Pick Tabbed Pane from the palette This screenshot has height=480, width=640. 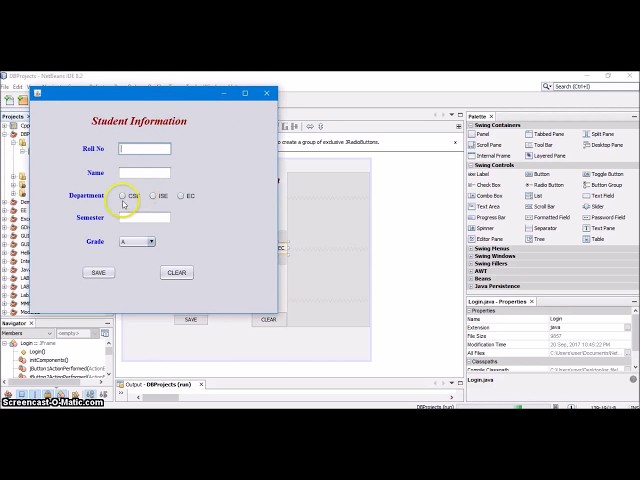(x=544, y=134)
